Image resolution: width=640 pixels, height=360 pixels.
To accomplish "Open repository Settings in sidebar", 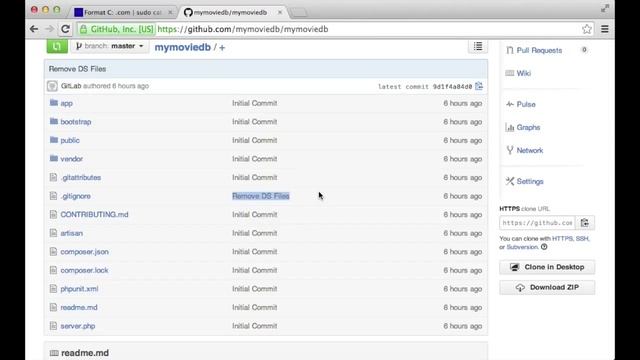I will pyautogui.click(x=530, y=182).
